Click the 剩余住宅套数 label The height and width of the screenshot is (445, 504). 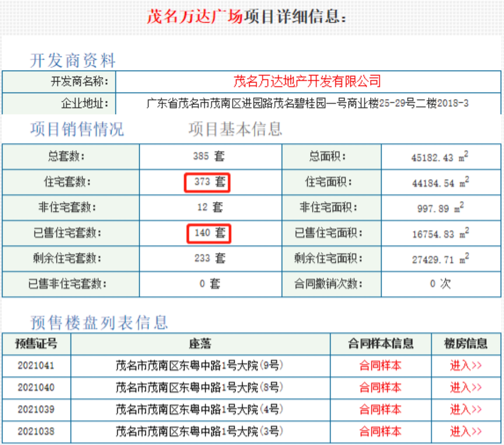pos(67,258)
